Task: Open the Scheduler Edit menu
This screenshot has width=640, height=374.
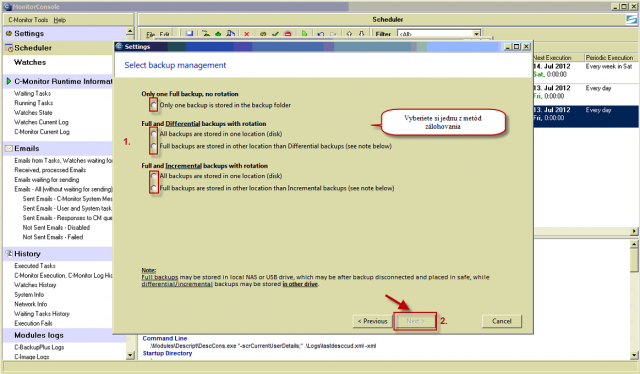Action: pyautogui.click(x=164, y=34)
